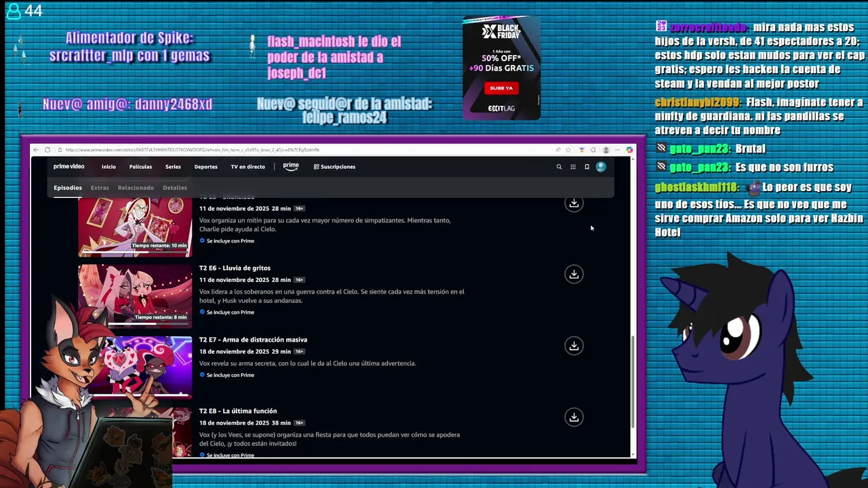The image size is (868, 488).
Task: Click the text Nuev@ amig@: danny2468xd
Action: (x=127, y=104)
